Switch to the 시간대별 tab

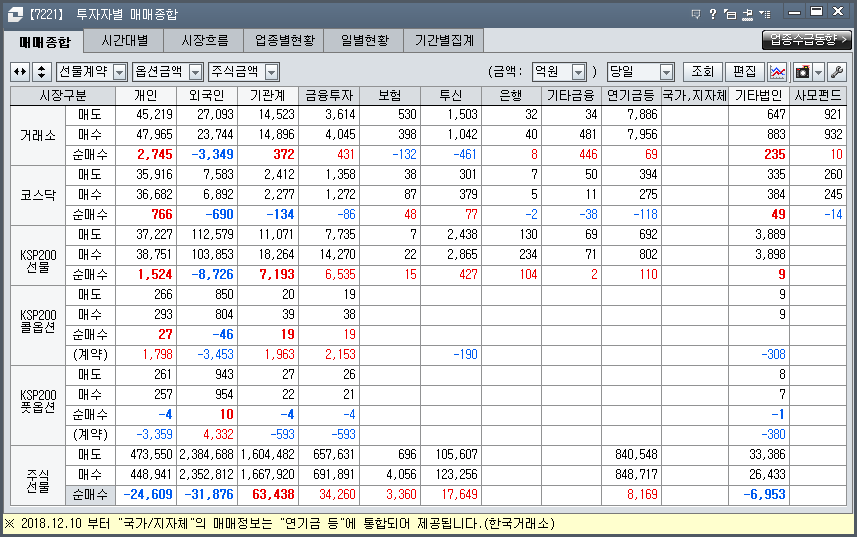[x=124, y=40]
